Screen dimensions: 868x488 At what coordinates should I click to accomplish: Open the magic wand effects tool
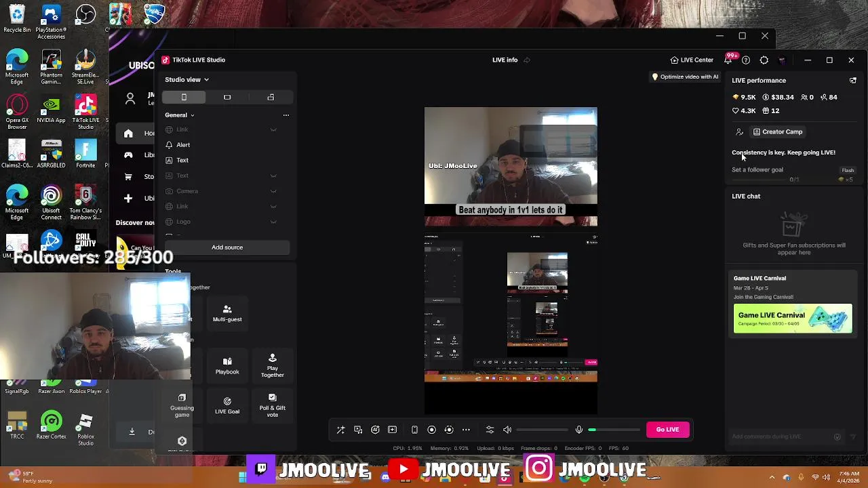(341, 430)
